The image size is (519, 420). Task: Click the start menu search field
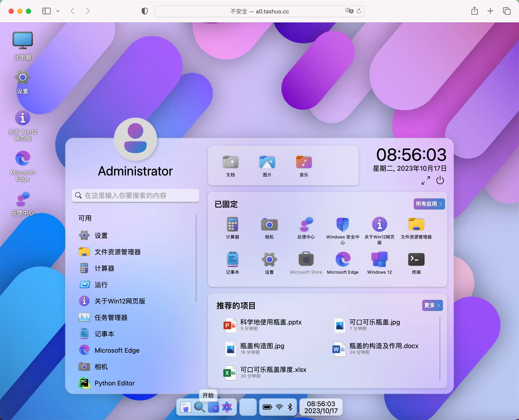(x=135, y=196)
